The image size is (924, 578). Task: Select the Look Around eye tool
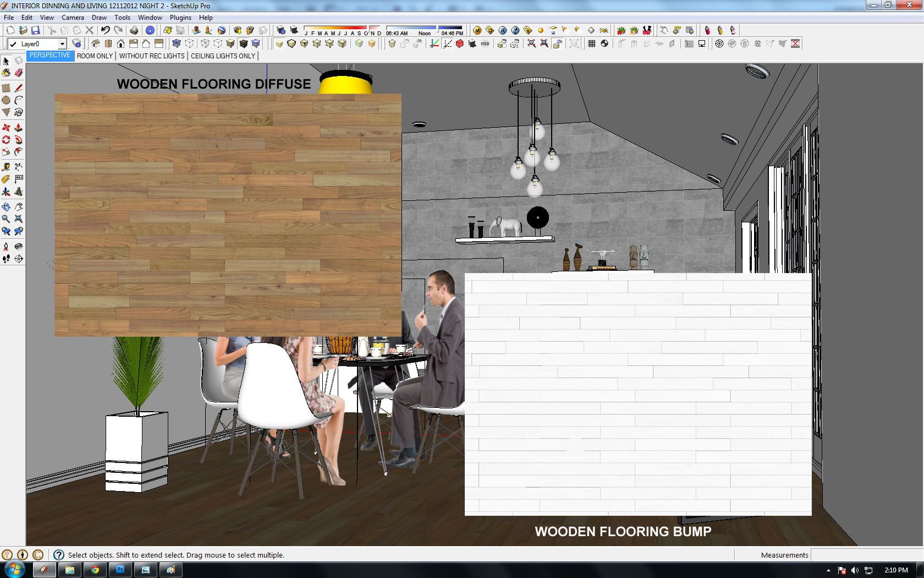[19, 247]
